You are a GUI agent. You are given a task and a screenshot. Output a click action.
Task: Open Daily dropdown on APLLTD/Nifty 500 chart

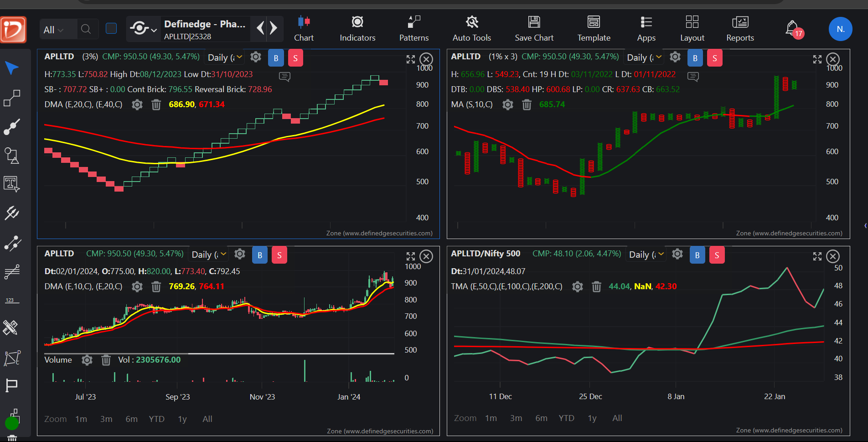point(647,255)
